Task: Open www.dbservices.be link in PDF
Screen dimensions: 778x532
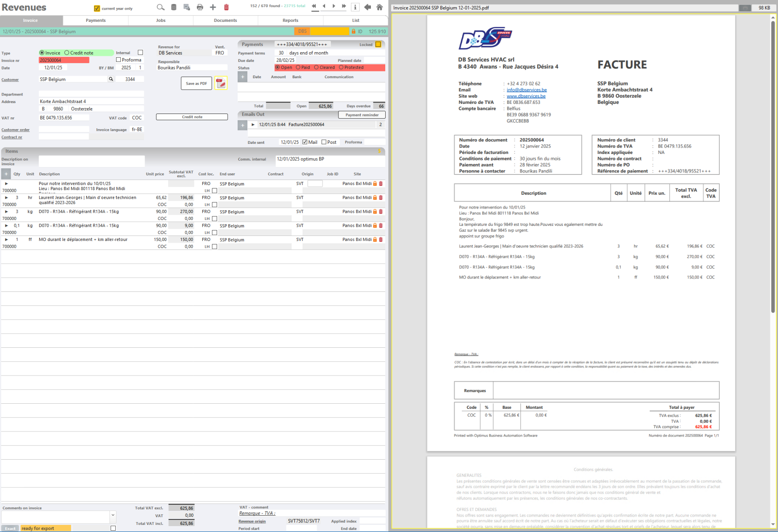Action: 526,96
